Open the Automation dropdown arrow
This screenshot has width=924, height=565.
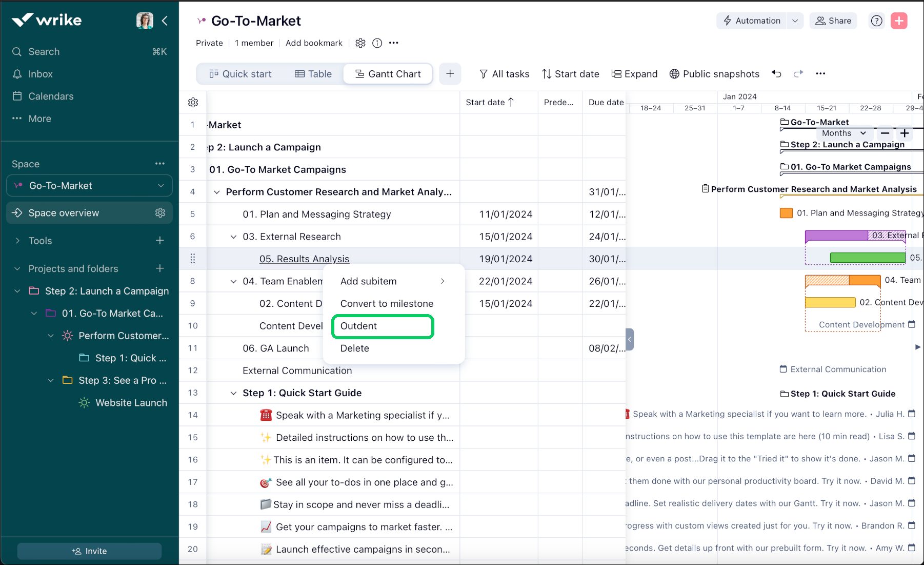(x=795, y=21)
